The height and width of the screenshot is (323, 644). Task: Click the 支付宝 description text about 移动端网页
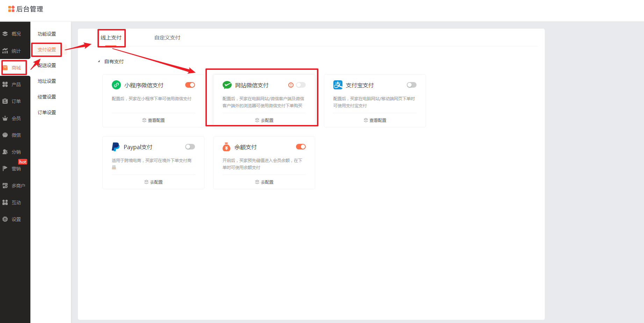[x=374, y=102]
